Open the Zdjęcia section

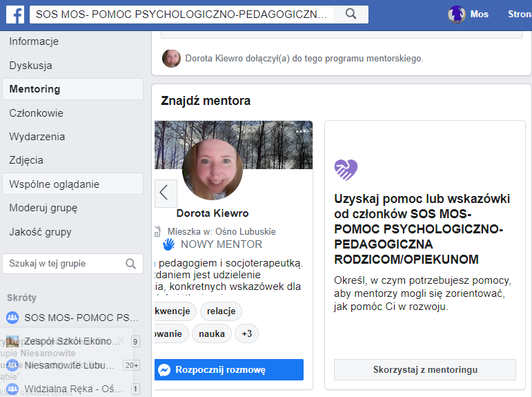26,160
